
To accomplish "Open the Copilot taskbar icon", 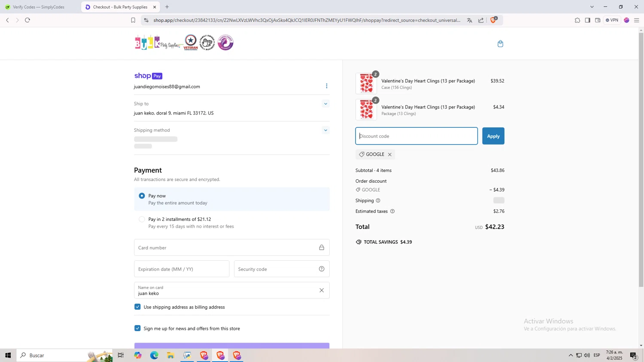I will click(x=137, y=355).
